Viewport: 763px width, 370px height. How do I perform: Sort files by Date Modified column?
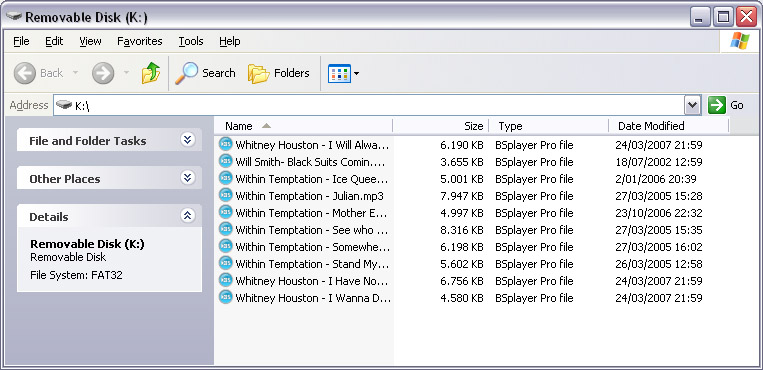point(669,126)
